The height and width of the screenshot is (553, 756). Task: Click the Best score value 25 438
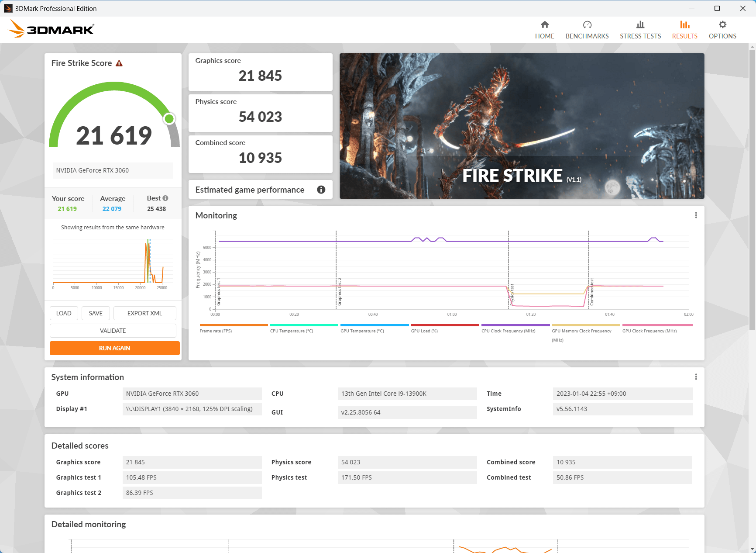coord(157,209)
